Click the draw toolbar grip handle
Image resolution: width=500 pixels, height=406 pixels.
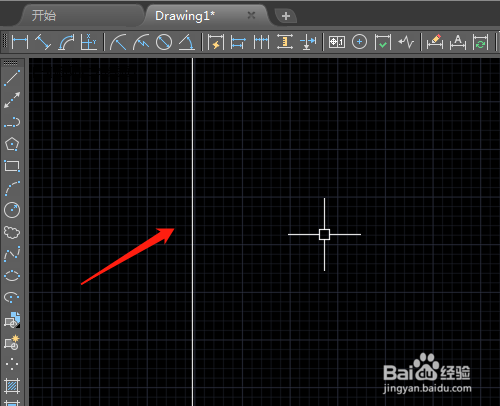[11, 63]
